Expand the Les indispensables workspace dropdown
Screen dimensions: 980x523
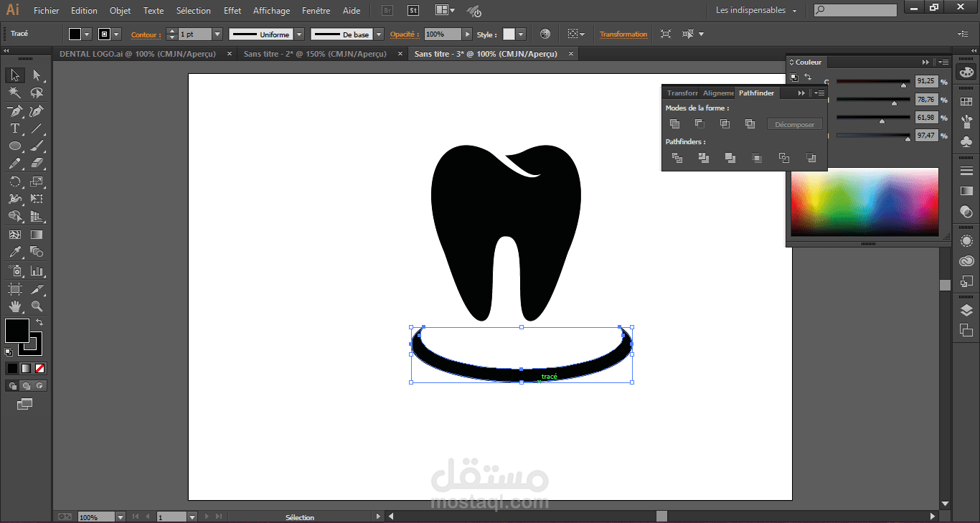tap(794, 11)
